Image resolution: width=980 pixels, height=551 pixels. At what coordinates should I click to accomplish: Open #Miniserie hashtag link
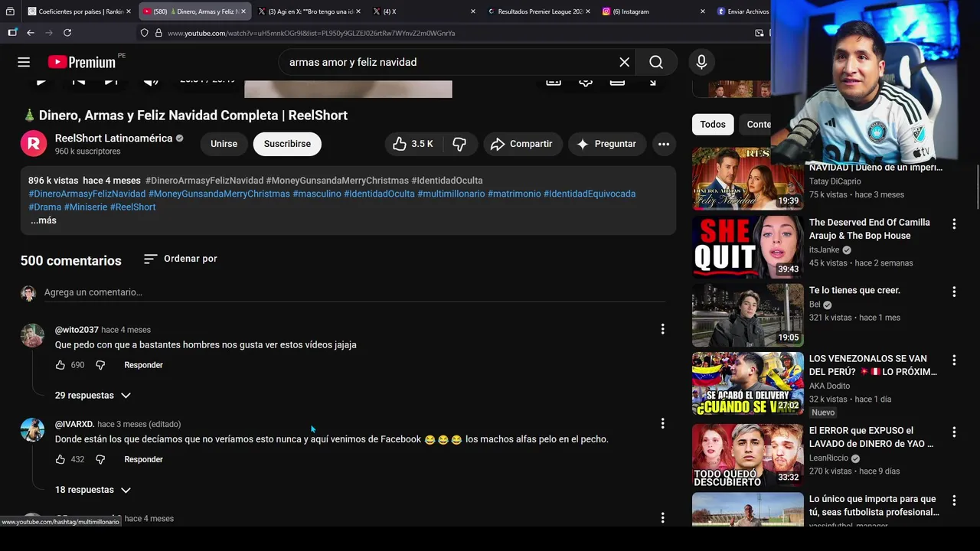[85, 207]
